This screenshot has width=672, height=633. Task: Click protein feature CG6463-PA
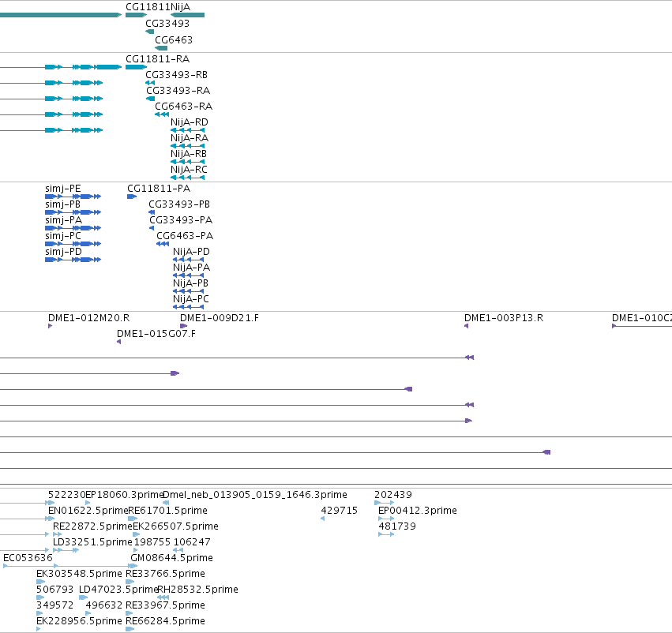coord(185,236)
